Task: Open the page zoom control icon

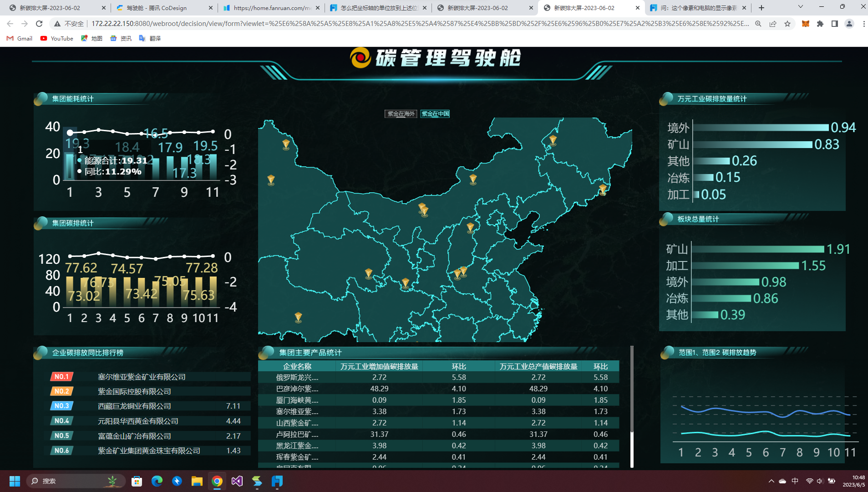Action: point(758,24)
